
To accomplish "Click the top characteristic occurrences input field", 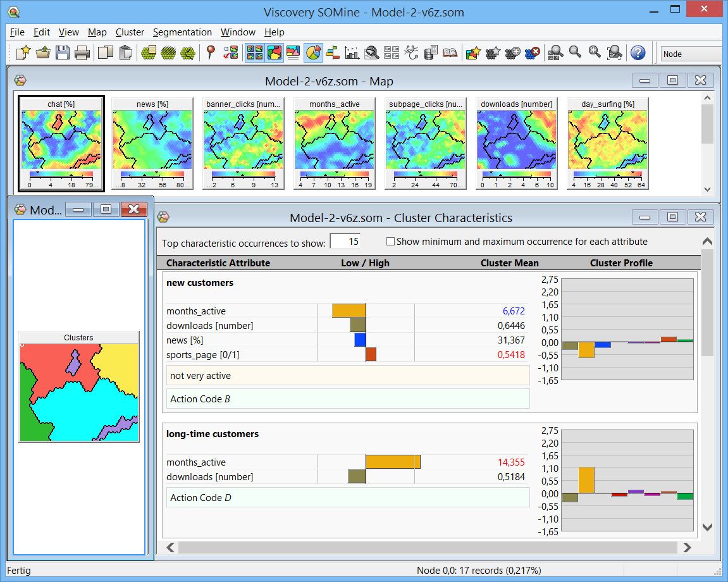I will tap(345, 242).
